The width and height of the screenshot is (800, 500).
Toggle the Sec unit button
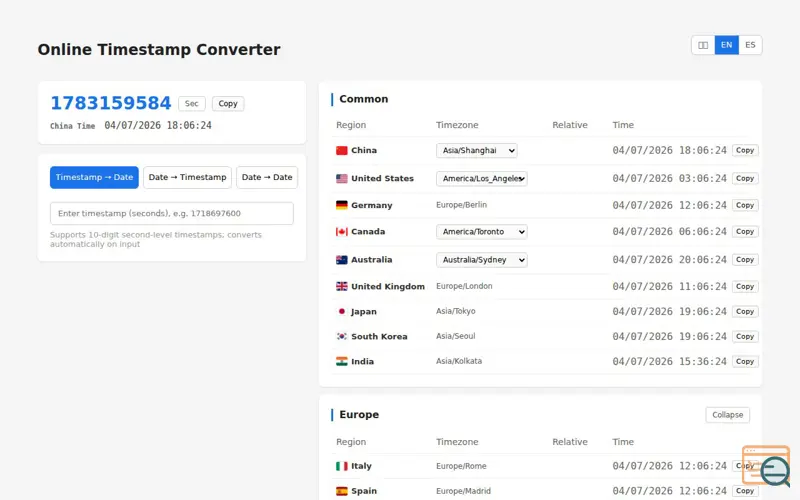(x=191, y=104)
